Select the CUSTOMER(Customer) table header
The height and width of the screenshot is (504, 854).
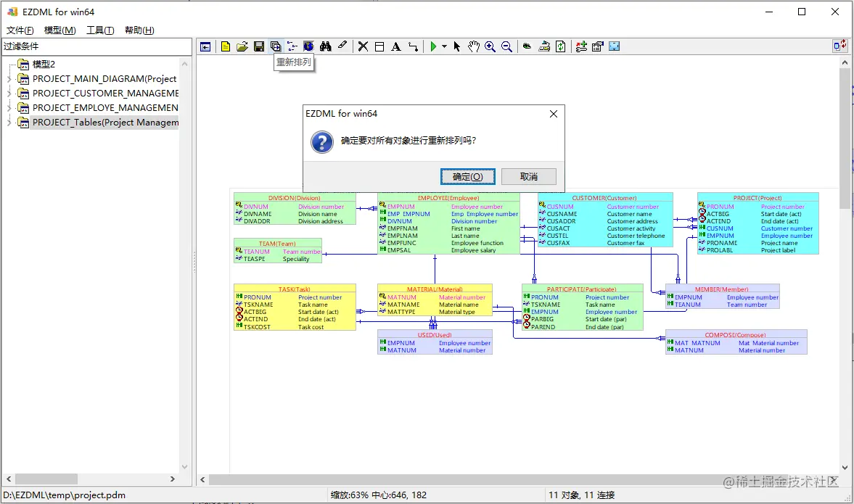click(604, 198)
